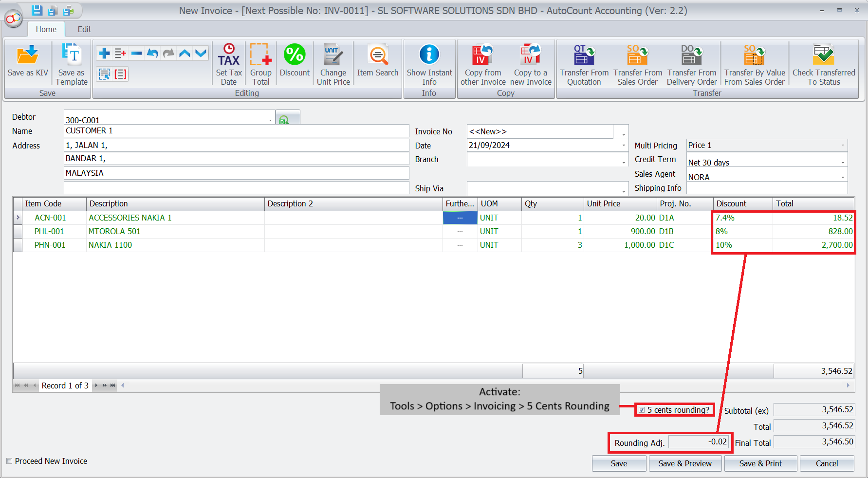
Task: Expand the Credit Term dropdown
Action: pyautogui.click(x=843, y=163)
